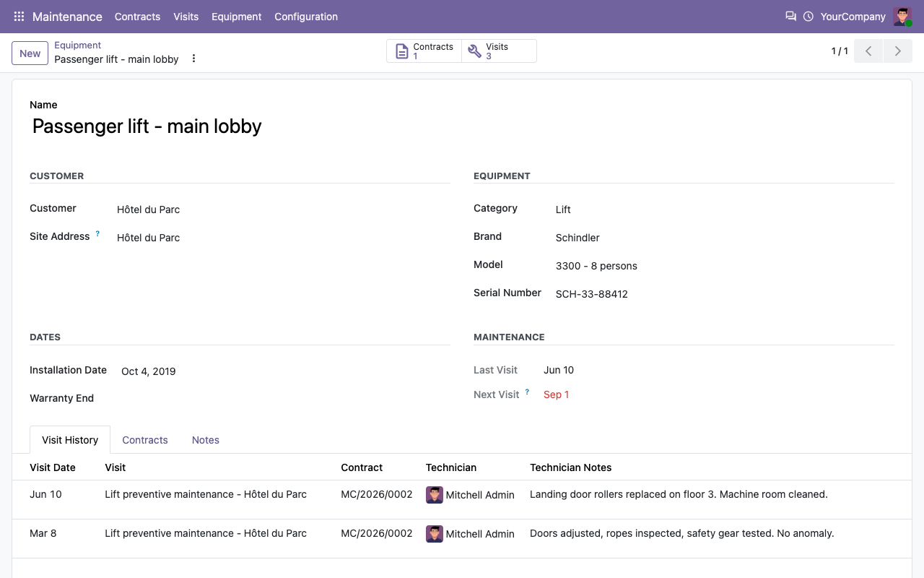Click the Site Address help question mark
Image resolution: width=924 pixels, height=578 pixels.
pos(97,234)
